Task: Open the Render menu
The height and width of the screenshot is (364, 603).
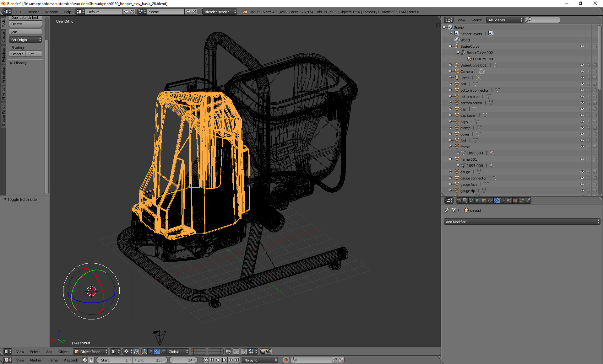Action: pyautogui.click(x=33, y=12)
